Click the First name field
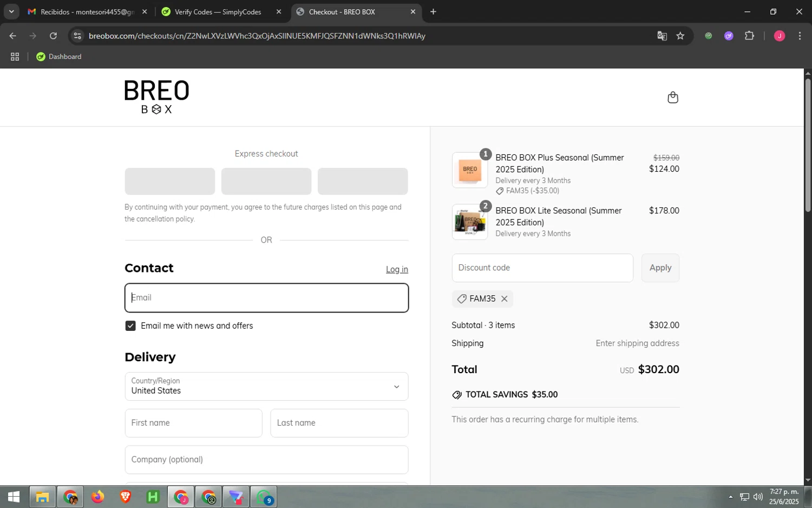 [x=193, y=423]
